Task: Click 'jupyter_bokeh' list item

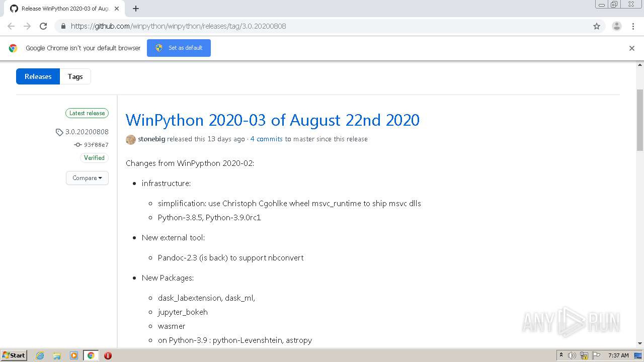Action: (183, 312)
